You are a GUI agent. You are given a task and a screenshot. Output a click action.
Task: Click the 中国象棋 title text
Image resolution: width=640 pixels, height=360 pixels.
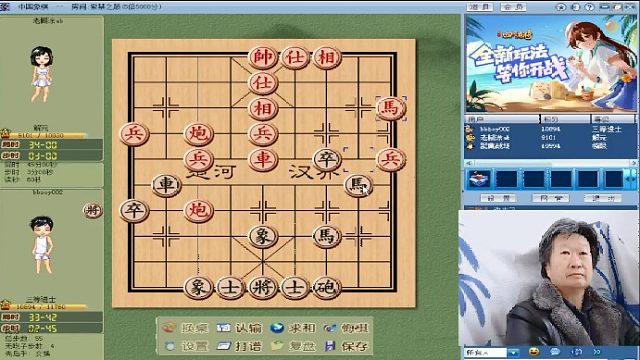[33, 7]
